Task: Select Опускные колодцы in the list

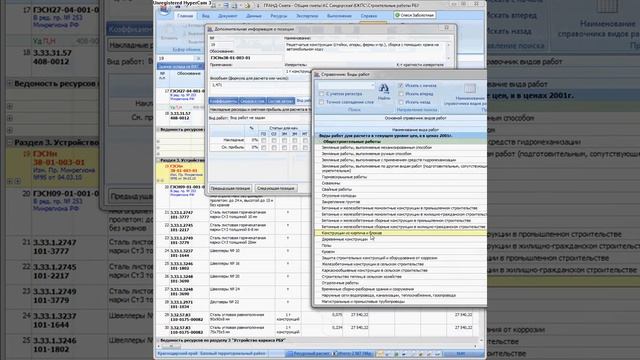Action: [x=338, y=196]
